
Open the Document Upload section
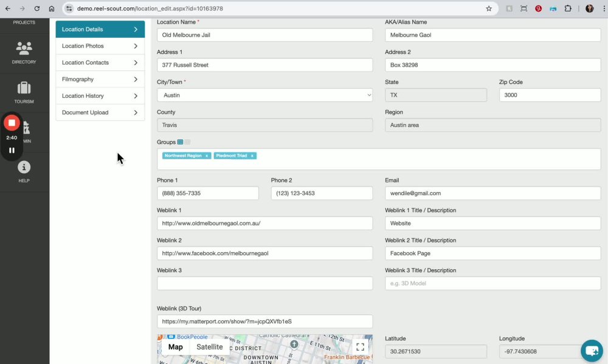100,112
